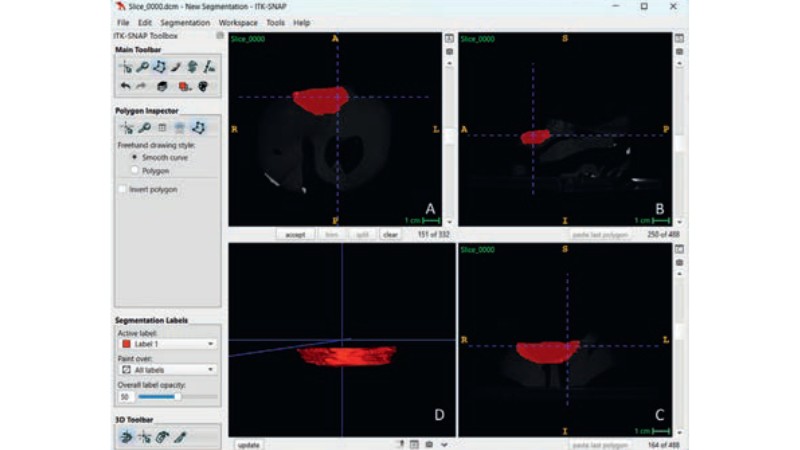
Task: Open the Segmentation menu
Action: [x=185, y=23]
